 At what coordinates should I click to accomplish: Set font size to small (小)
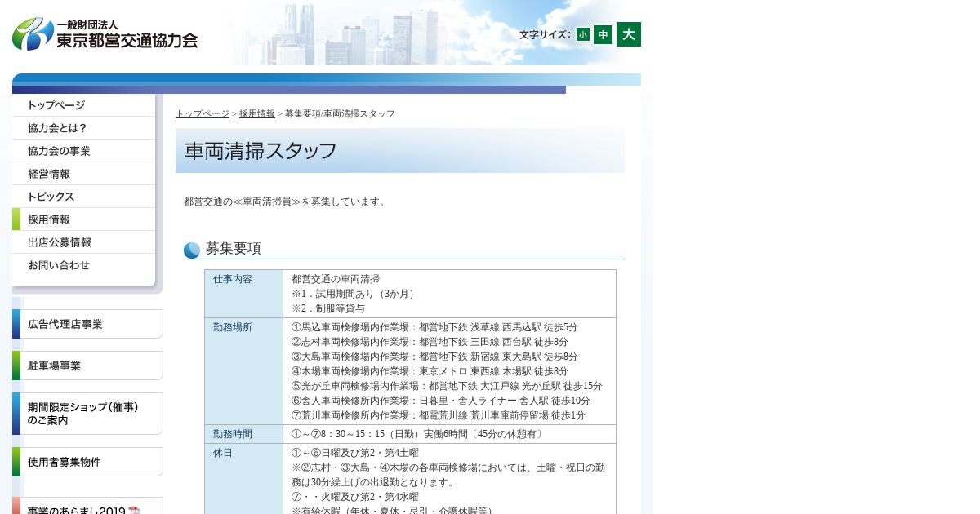click(x=582, y=34)
